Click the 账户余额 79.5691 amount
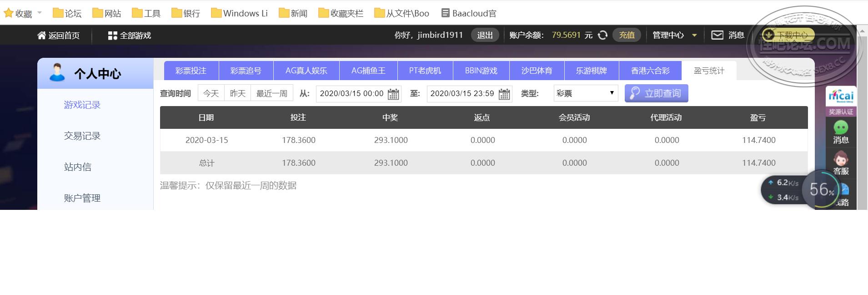The width and height of the screenshot is (868, 295). click(566, 35)
